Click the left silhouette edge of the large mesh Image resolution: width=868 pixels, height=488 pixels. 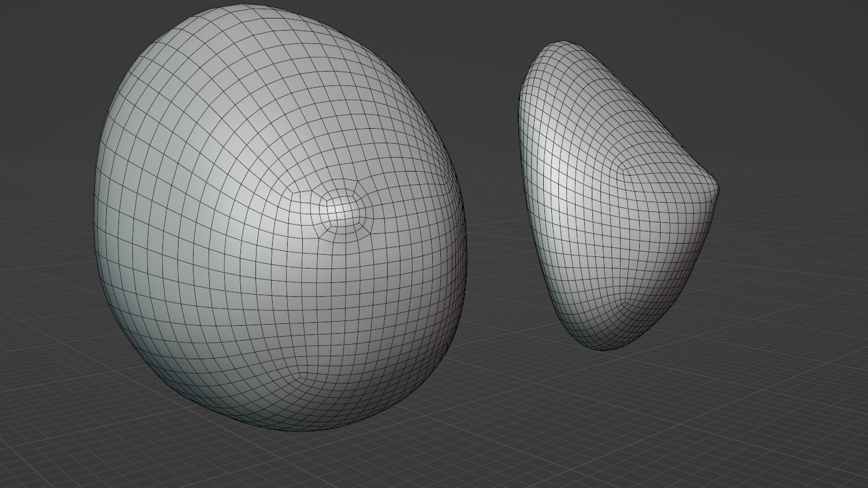[96, 231]
